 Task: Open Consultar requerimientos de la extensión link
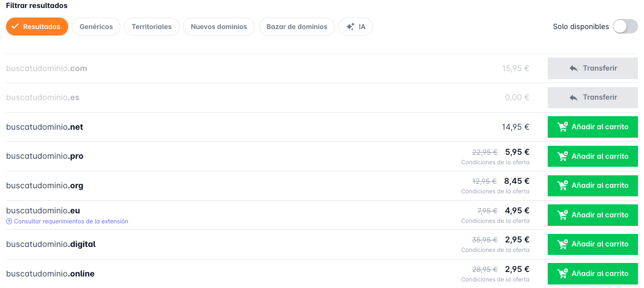coord(71,221)
